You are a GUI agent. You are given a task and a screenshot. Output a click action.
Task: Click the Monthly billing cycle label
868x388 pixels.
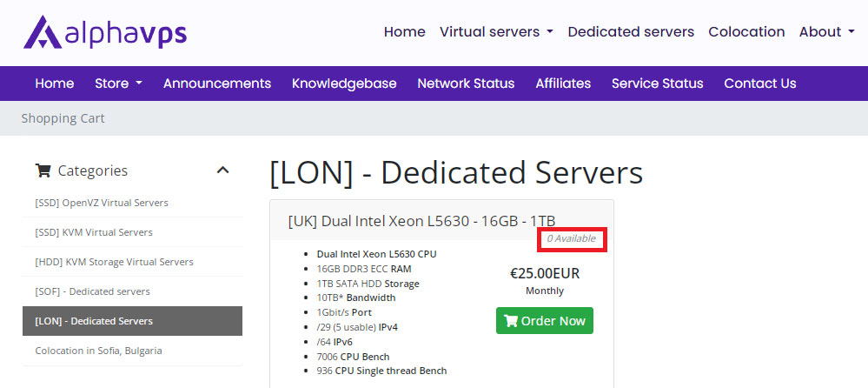pos(545,291)
